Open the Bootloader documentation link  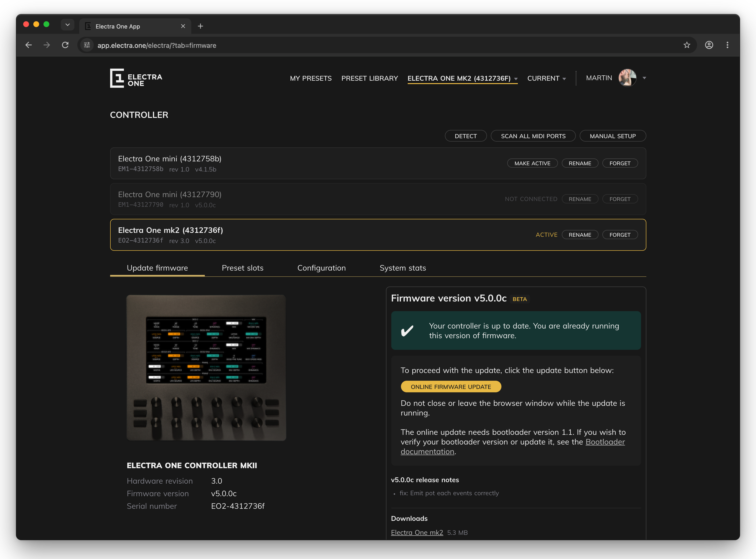click(x=513, y=447)
